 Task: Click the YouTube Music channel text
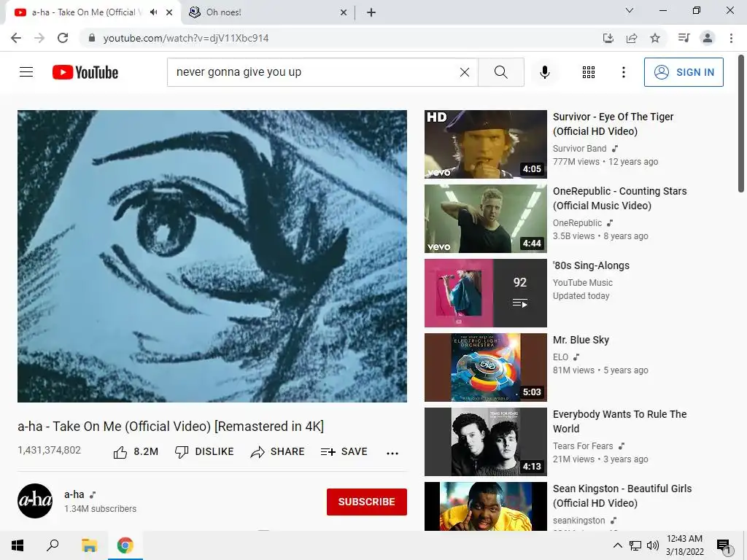583,282
